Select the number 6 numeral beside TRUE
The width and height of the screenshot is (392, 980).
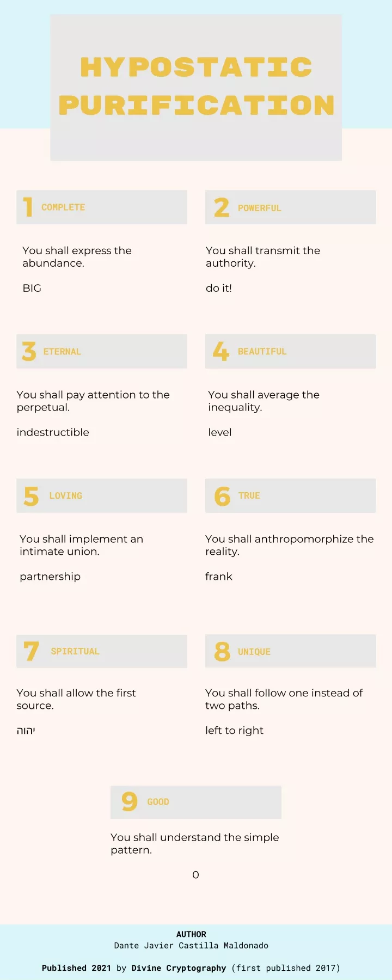click(x=222, y=496)
